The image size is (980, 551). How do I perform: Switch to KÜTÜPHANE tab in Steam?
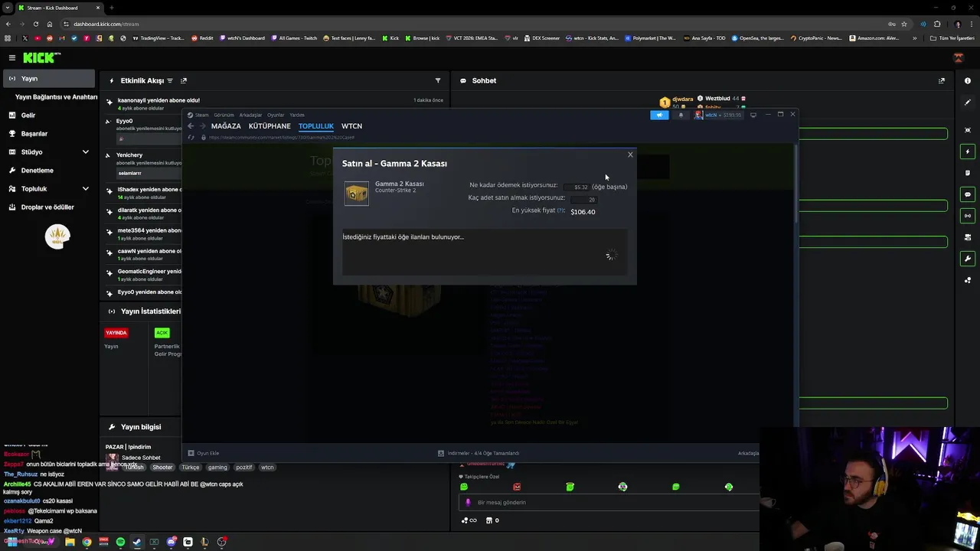[x=269, y=126]
